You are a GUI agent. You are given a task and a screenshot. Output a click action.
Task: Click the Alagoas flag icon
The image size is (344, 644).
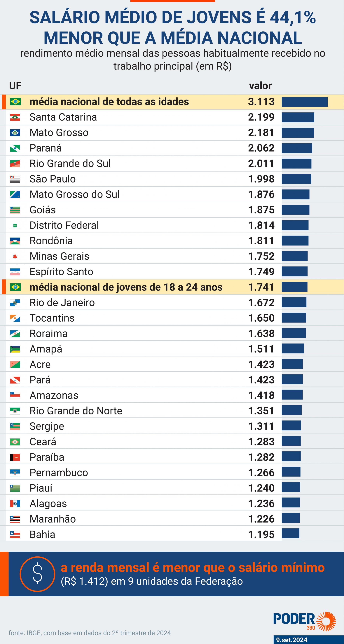point(15,503)
